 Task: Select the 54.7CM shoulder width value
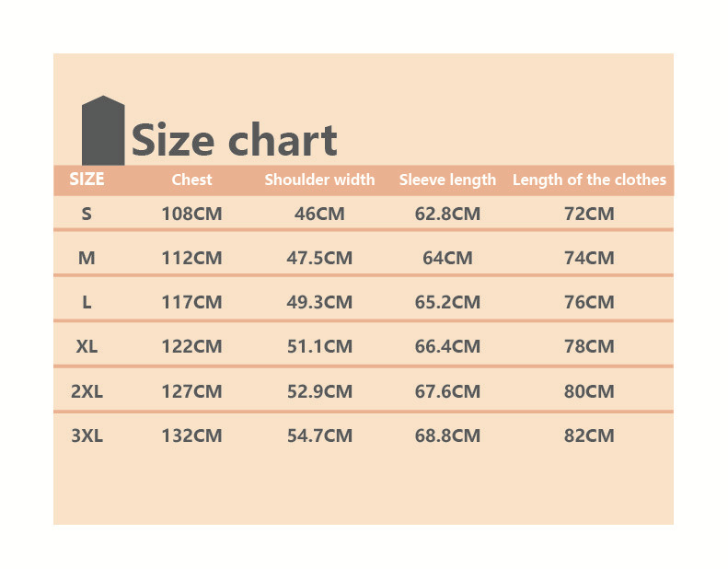point(319,435)
